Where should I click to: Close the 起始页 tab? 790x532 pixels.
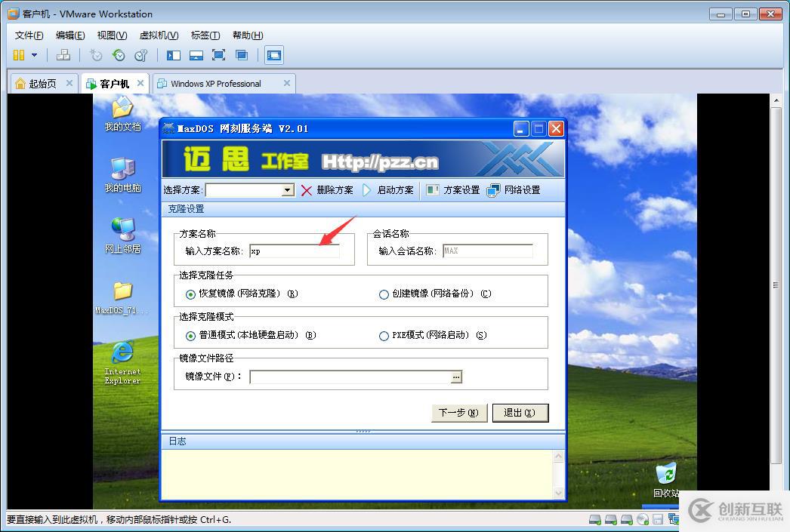point(69,83)
